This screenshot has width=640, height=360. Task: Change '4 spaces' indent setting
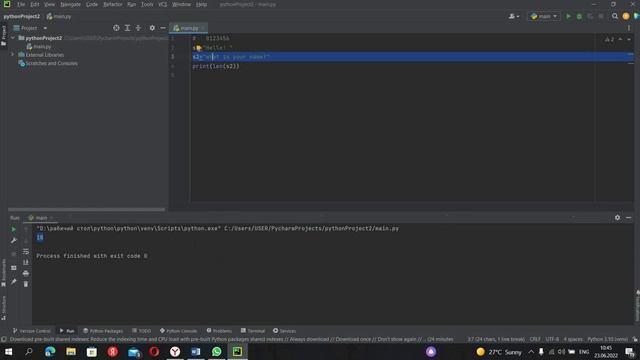pyautogui.click(x=573, y=339)
